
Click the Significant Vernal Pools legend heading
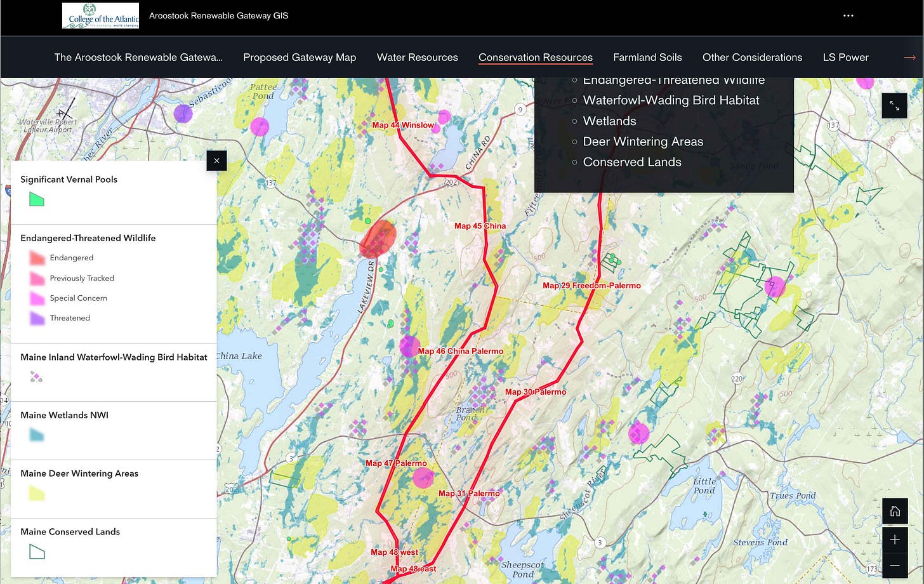(x=69, y=180)
